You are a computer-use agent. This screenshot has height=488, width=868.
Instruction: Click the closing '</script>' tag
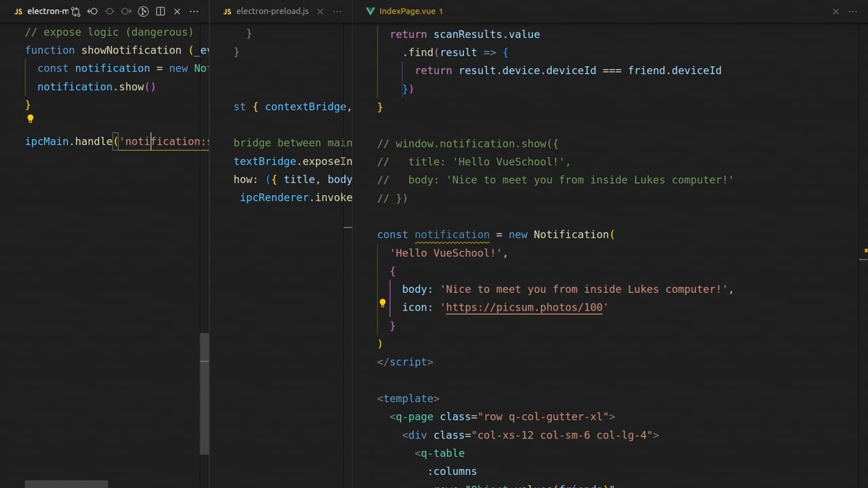[x=405, y=362]
